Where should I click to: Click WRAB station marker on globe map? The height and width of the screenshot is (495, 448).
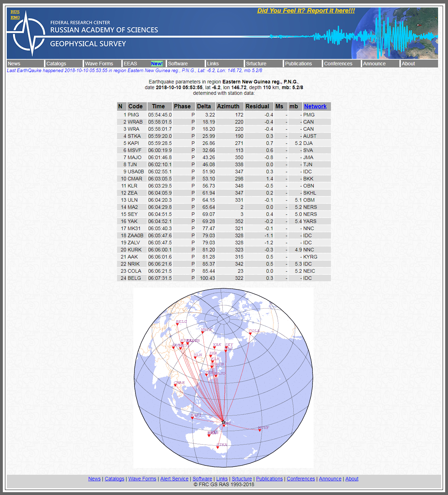[209, 435]
